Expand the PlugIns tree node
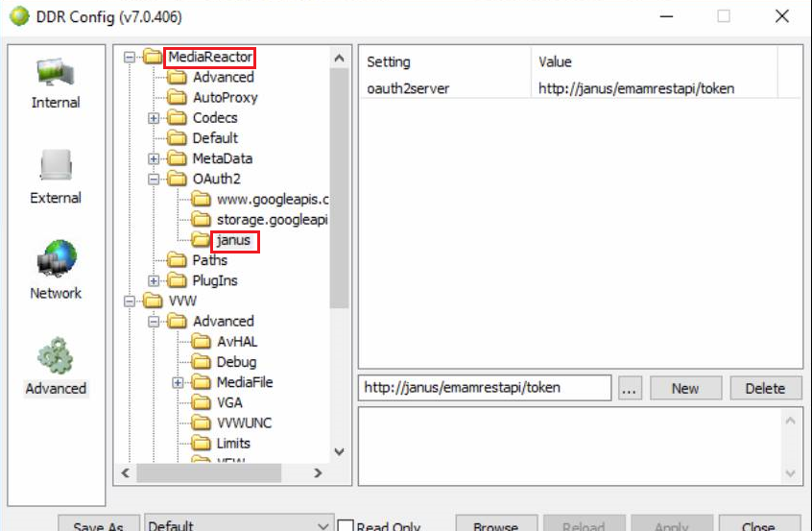The image size is (812, 531). [x=154, y=280]
